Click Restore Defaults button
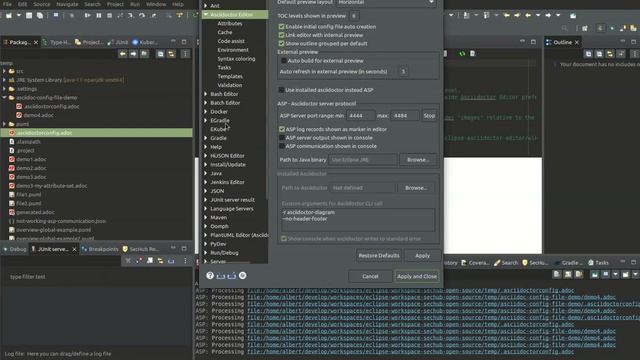The image size is (640, 360). tap(379, 256)
